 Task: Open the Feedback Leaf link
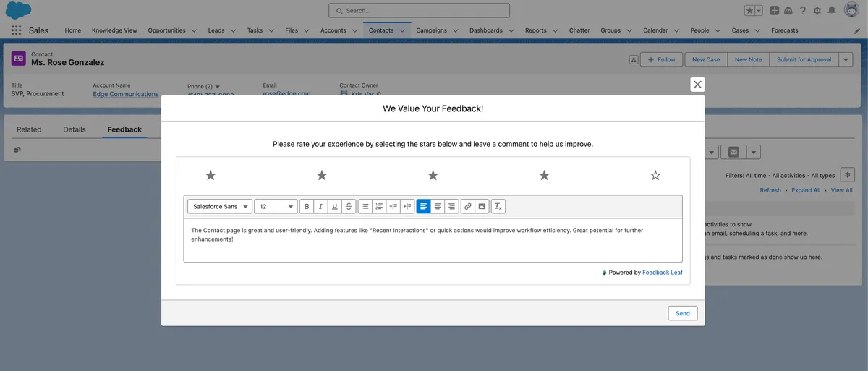click(x=663, y=273)
